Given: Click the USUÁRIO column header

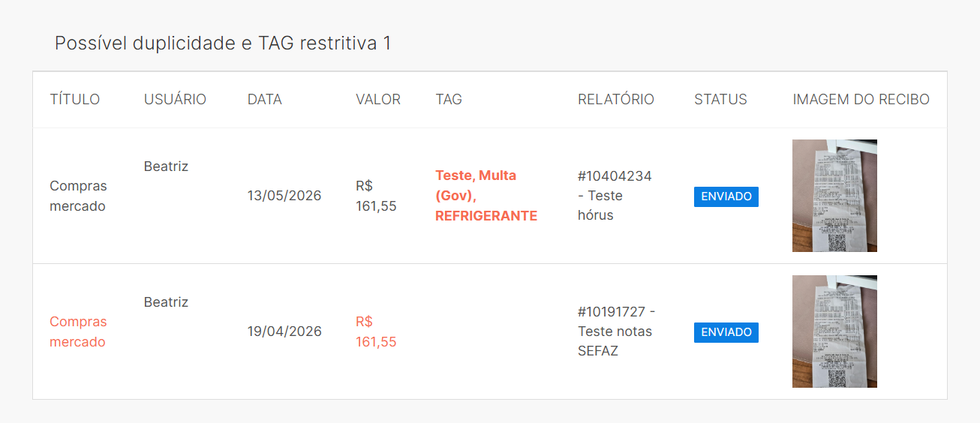Looking at the screenshot, I should pos(175,99).
